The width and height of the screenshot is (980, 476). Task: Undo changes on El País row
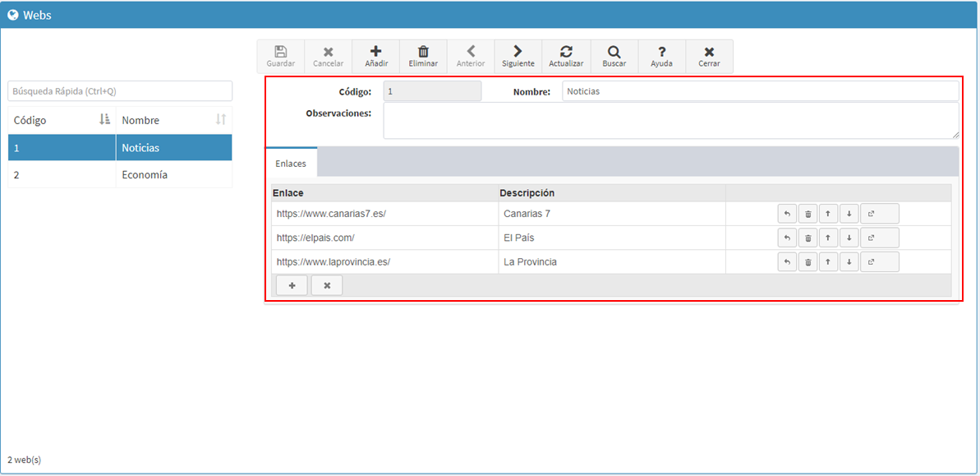787,238
